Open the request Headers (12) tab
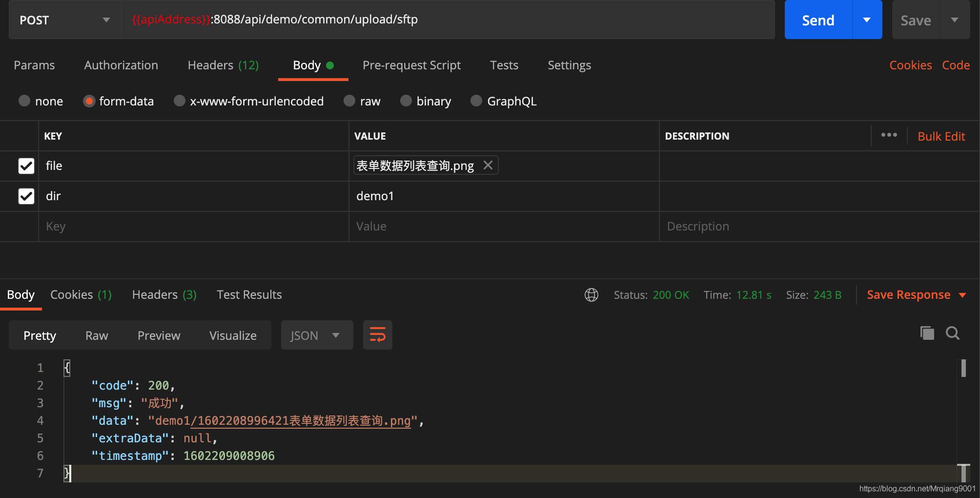This screenshot has width=980, height=498. point(223,65)
